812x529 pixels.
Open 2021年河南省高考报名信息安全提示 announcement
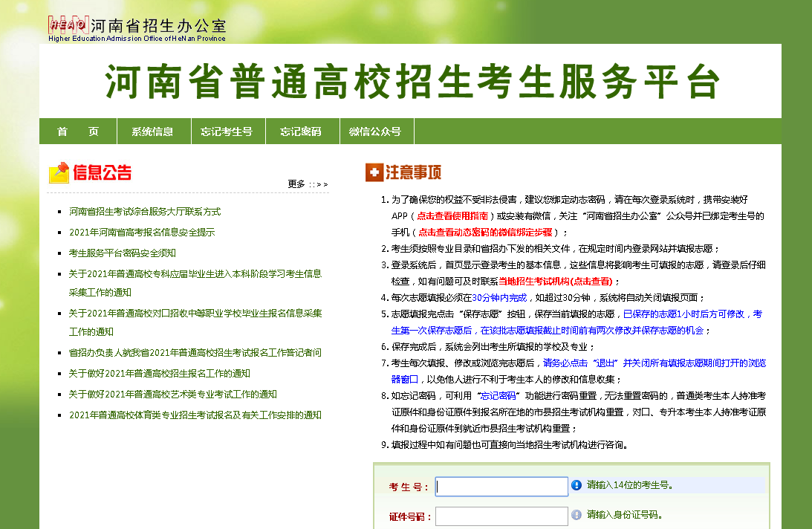pyautogui.click(x=142, y=232)
